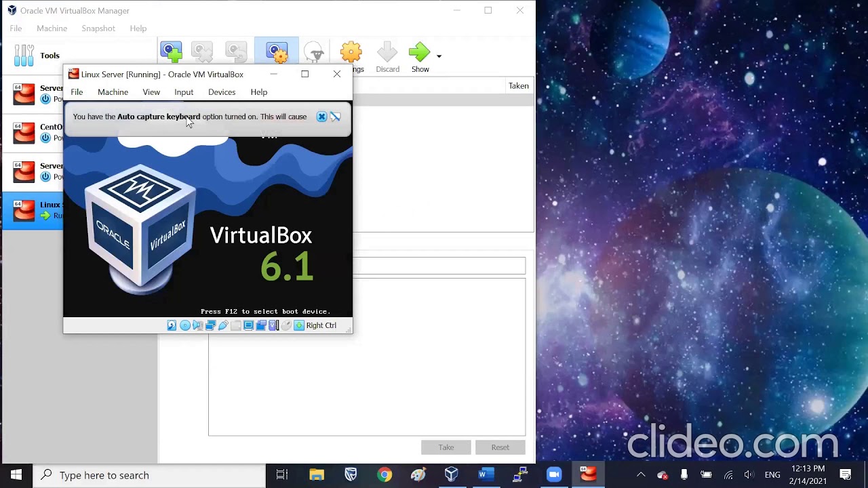Open File Explorer from the taskbar

[317, 475]
